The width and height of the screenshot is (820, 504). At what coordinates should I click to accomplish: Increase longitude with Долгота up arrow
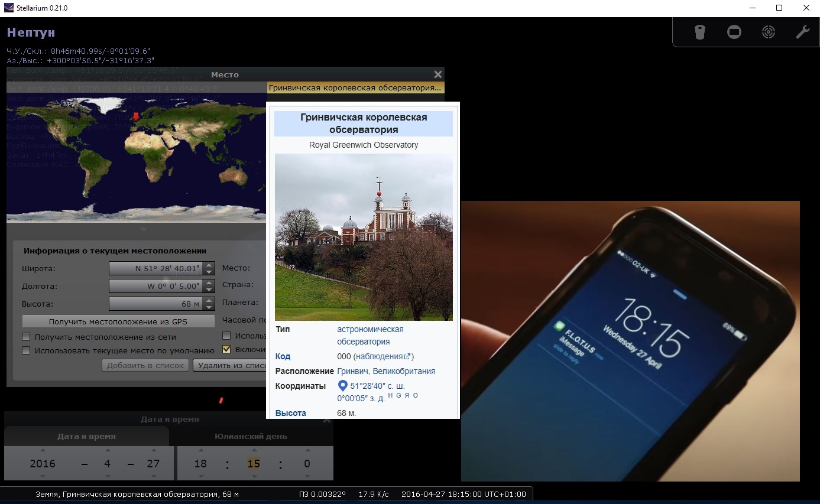point(209,283)
